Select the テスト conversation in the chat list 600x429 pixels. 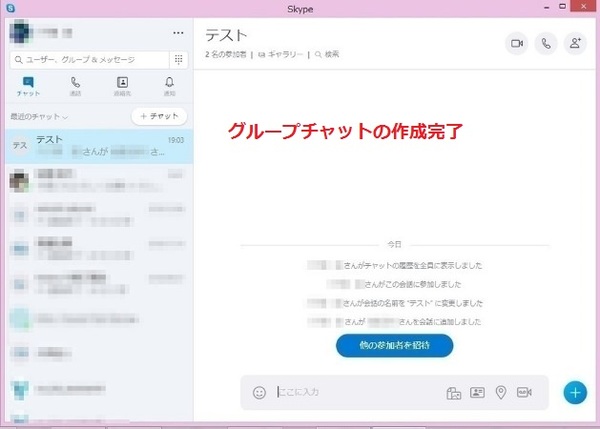coord(99,146)
